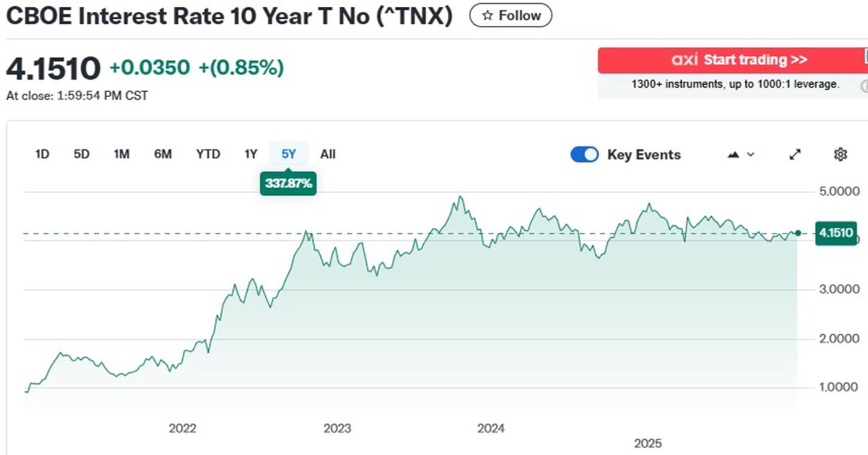Click the 2024 label on the time axis
The image size is (868, 455).
coord(491,428)
